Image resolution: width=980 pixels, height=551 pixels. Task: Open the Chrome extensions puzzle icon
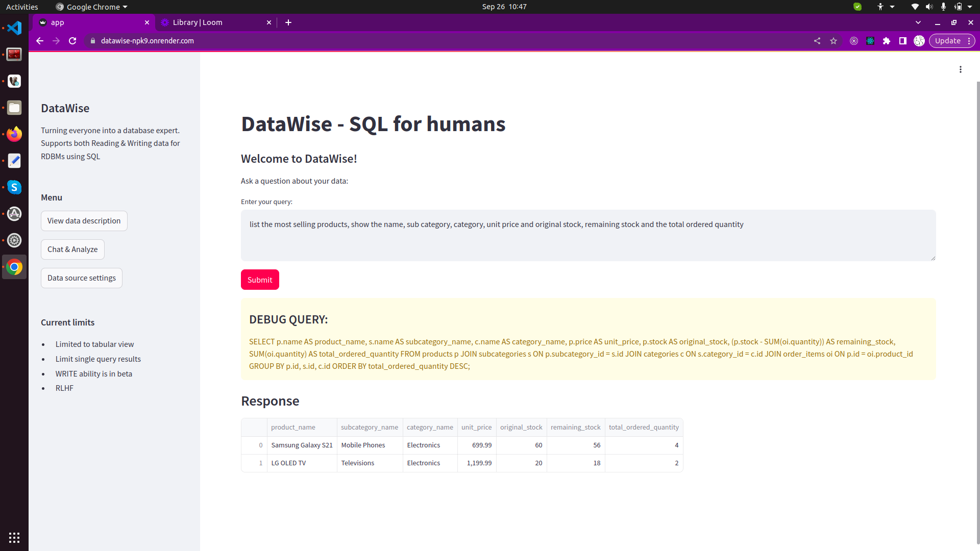(x=887, y=41)
